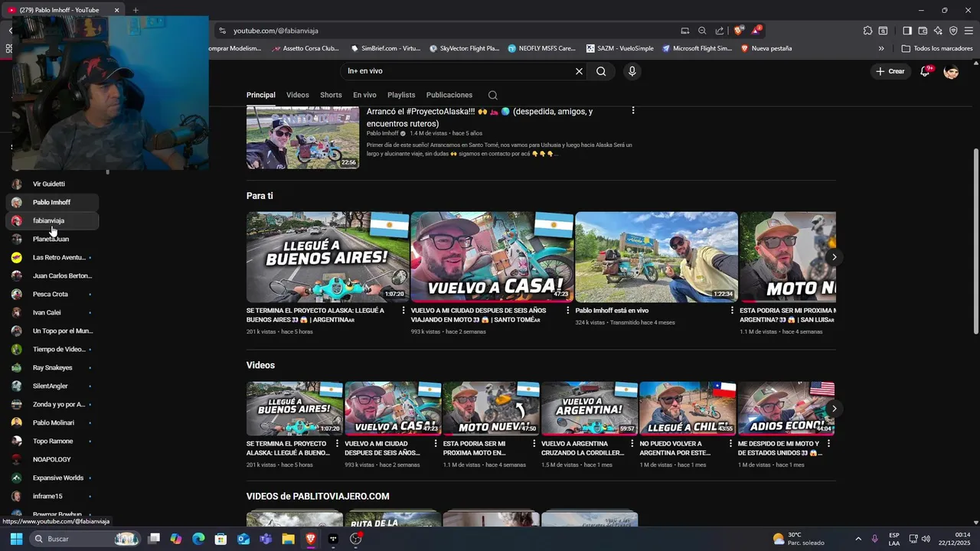Screen dimensions: 980x551
Task: Open YouTube notifications bell
Action: (x=925, y=71)
